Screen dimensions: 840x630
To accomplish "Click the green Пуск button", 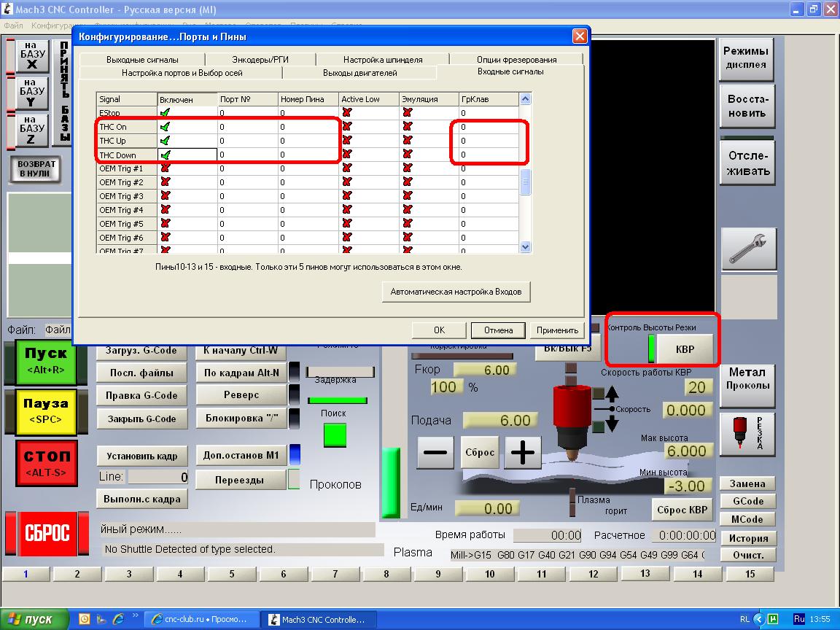I will coord(46,362).
